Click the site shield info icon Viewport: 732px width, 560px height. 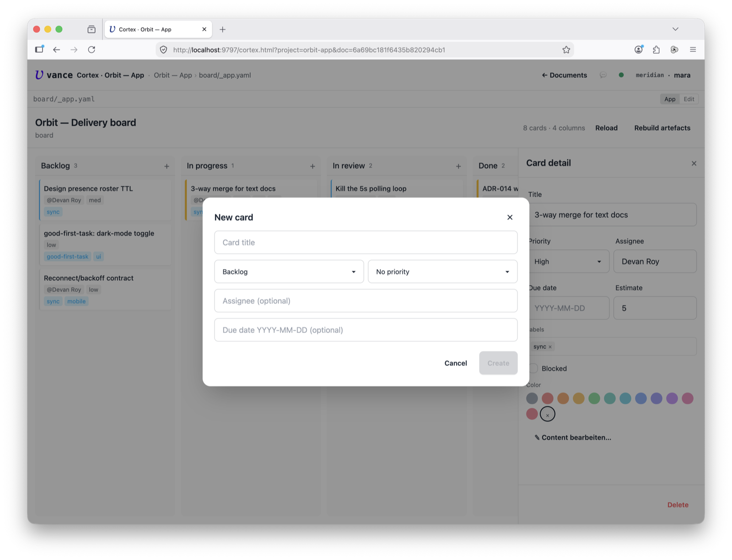163,49
